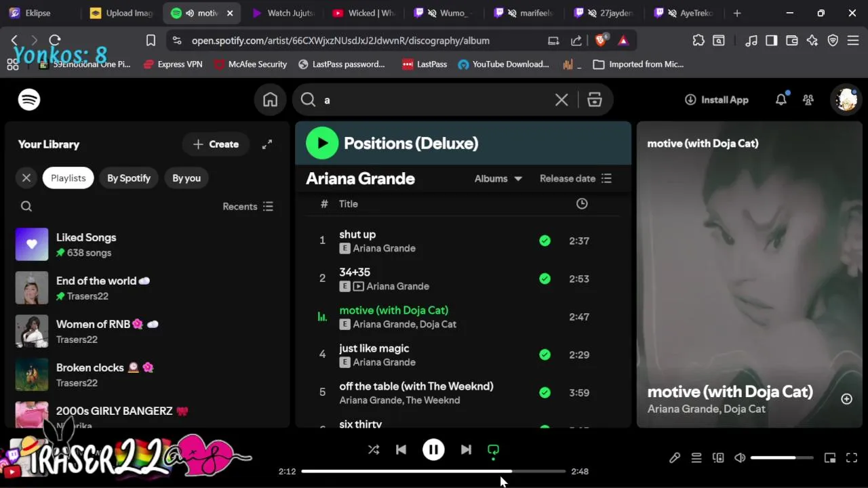Open new browser tab plus button
The image size is (868, 488).
tap(737, 13)
